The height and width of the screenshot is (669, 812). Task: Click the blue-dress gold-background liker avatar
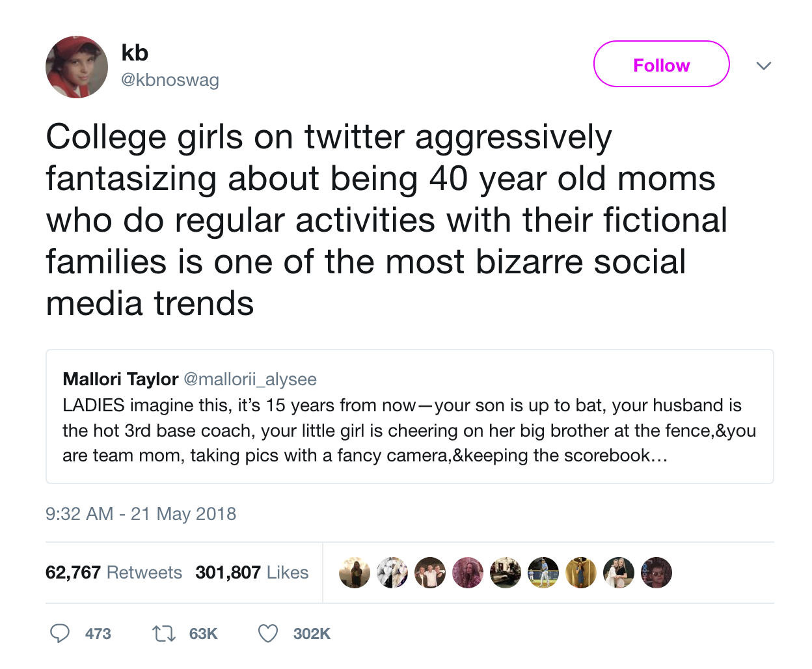581,573
